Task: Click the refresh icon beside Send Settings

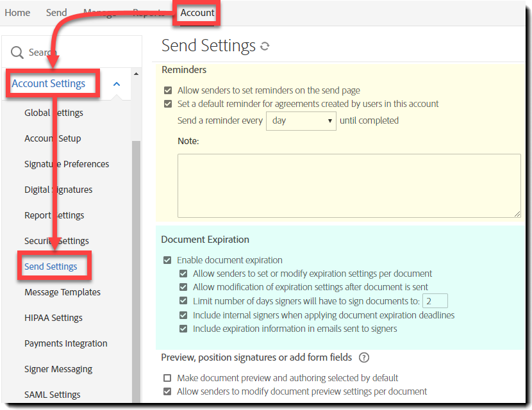Action: [x=265, y=46]
